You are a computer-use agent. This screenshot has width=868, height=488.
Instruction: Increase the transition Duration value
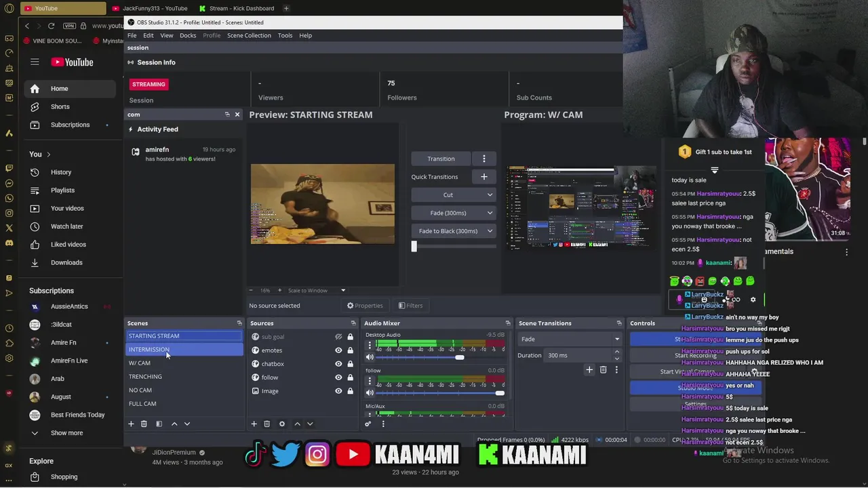[616, 352]
